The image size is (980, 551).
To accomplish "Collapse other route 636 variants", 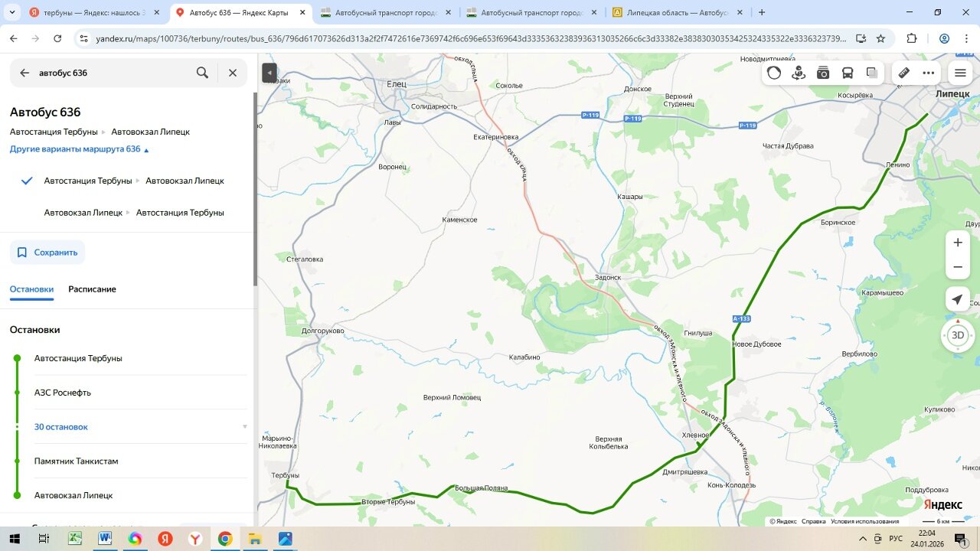I will tap(79, 149).
